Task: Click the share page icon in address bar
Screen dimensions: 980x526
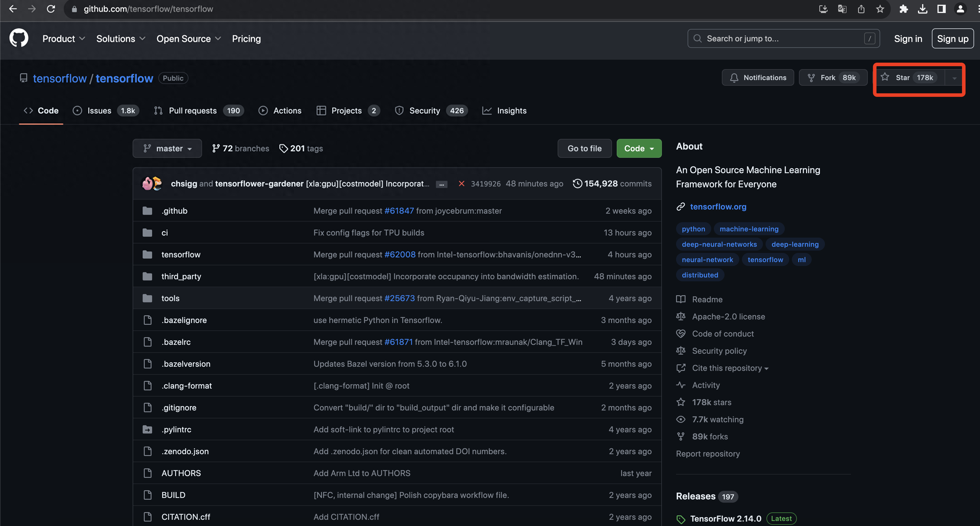Action: point(861,9)
